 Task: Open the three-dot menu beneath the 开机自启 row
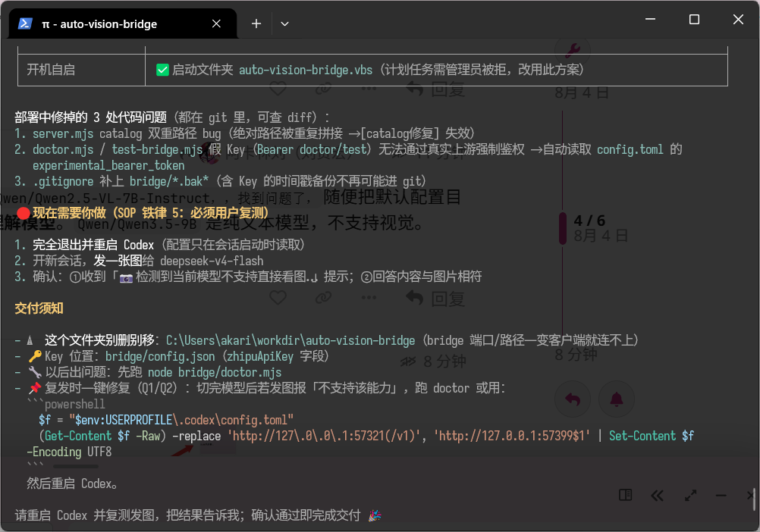click(x=369, y=89)
